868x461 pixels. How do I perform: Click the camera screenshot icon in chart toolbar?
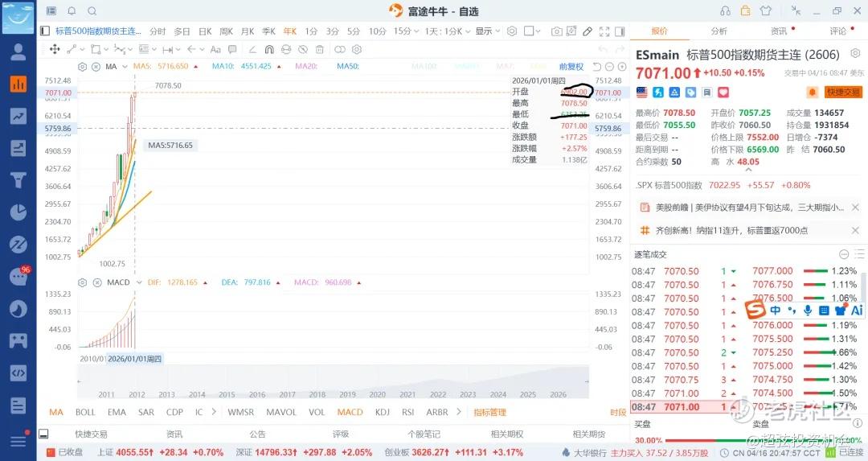[557, 31]
